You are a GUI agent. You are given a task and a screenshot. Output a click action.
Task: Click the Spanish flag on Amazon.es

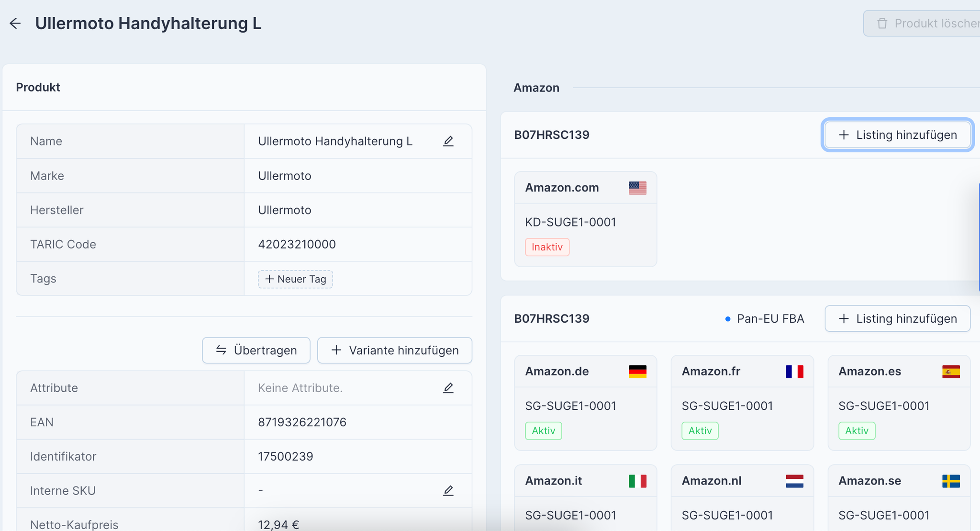[951, 372]
